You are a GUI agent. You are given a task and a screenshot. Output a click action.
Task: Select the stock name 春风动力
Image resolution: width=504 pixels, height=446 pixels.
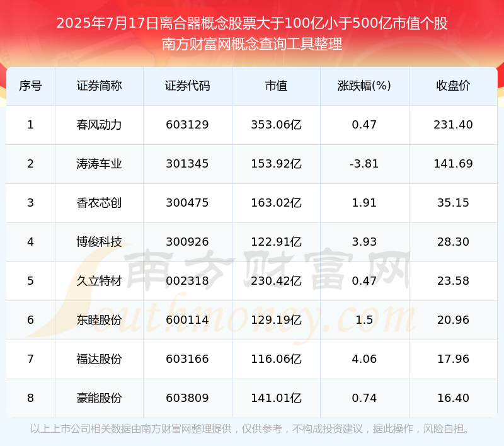pyautogui.click(x=99, y=125)
